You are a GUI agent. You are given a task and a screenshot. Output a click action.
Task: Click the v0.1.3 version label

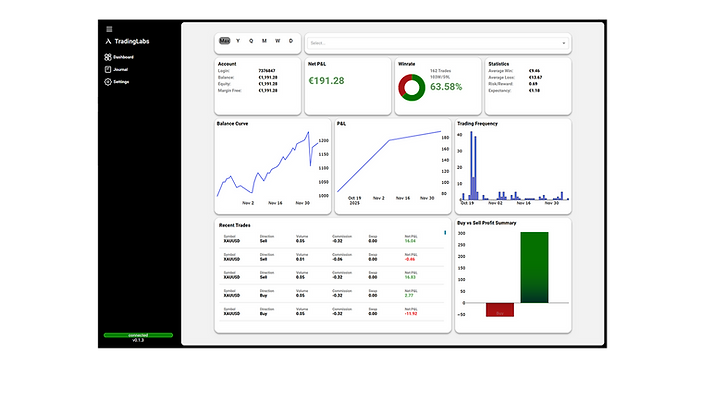click(x=138, y=340)
